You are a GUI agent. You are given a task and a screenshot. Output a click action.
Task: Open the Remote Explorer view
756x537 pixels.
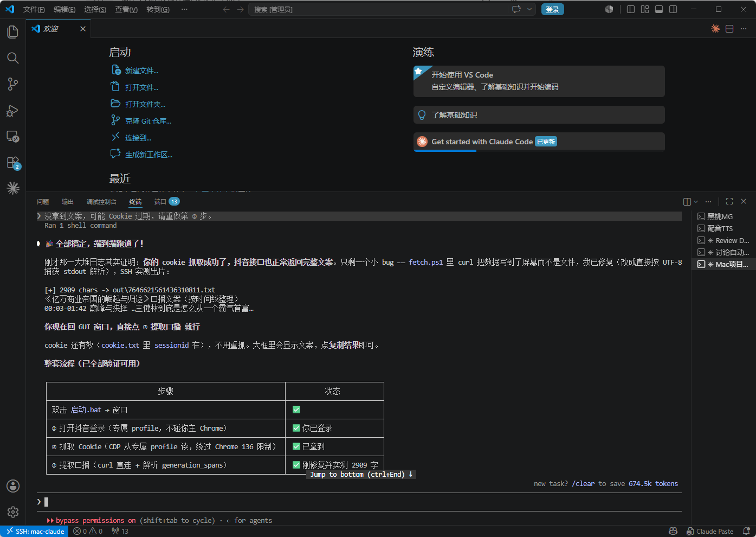[13, 137]
